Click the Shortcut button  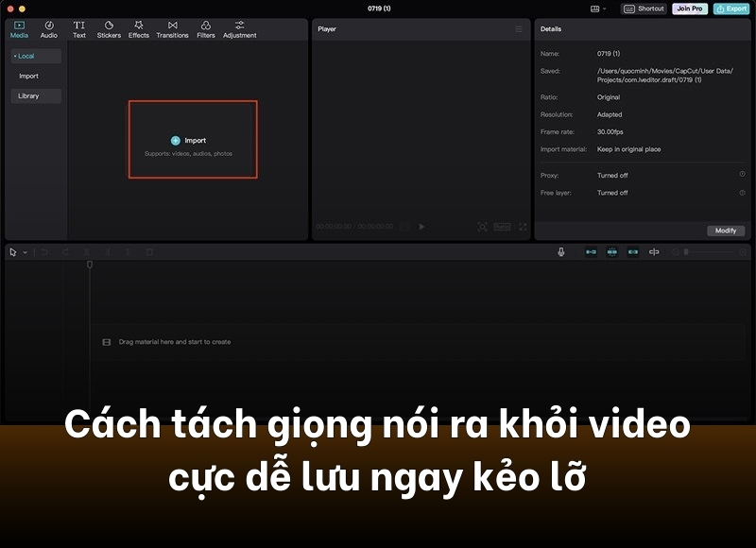point(644,9)
